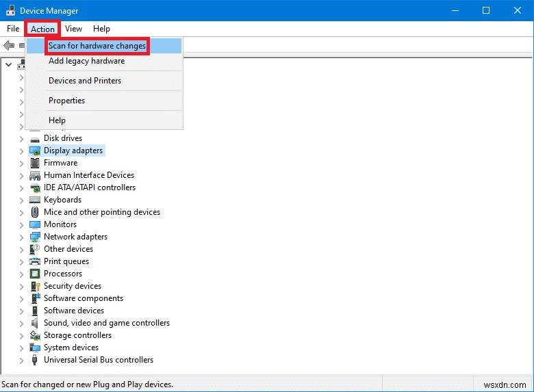The width and height of the screenshot is (534, 392).
Task: Click the Other devices question-mark icon
Action: 35,249
